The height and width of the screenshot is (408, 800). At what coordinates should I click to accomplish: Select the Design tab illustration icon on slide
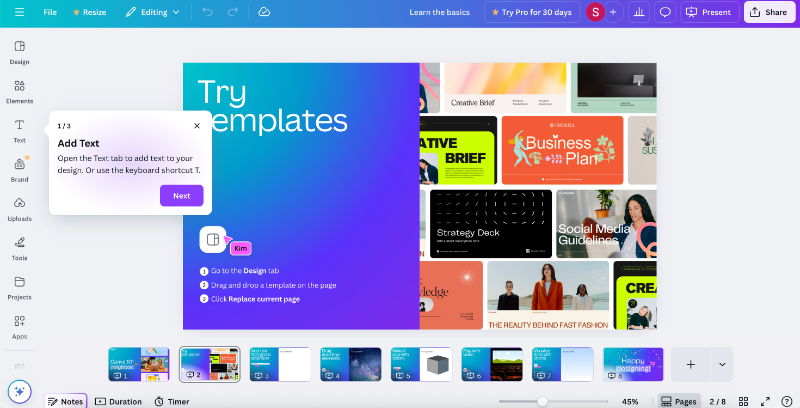(x=213, y=239)
